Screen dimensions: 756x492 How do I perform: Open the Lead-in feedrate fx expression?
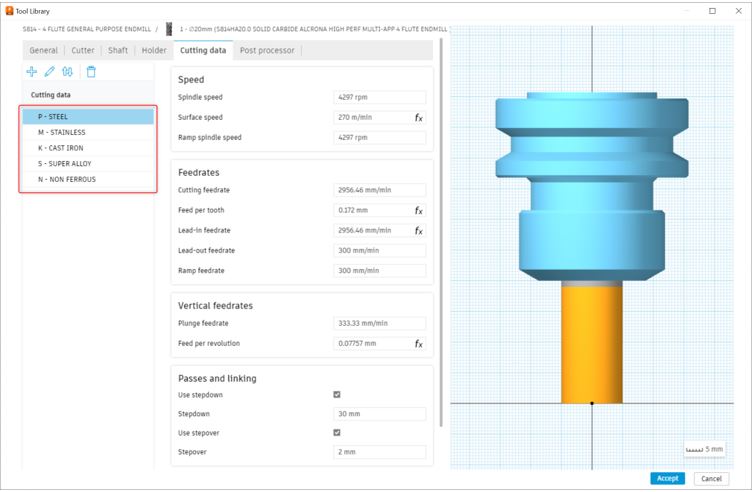pos(418,231)
